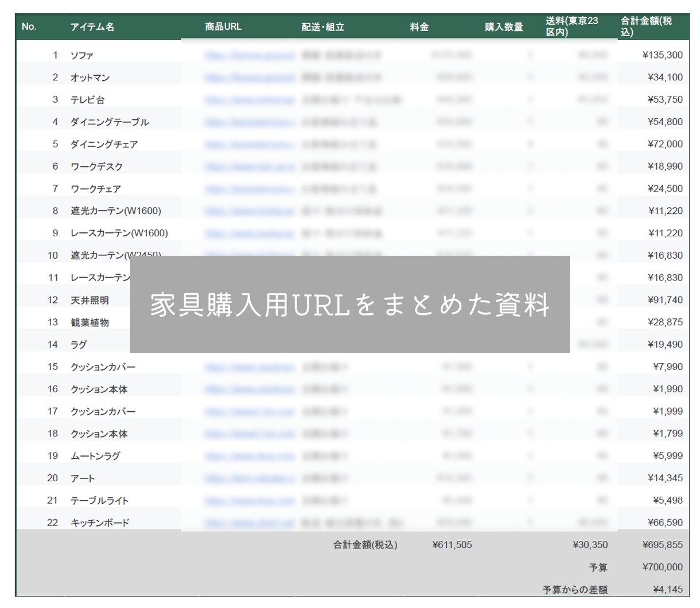The height and width of the screenshot is (608, 700).
Task: Click the ¥34,100 total cell
Action: pos(665,77)
